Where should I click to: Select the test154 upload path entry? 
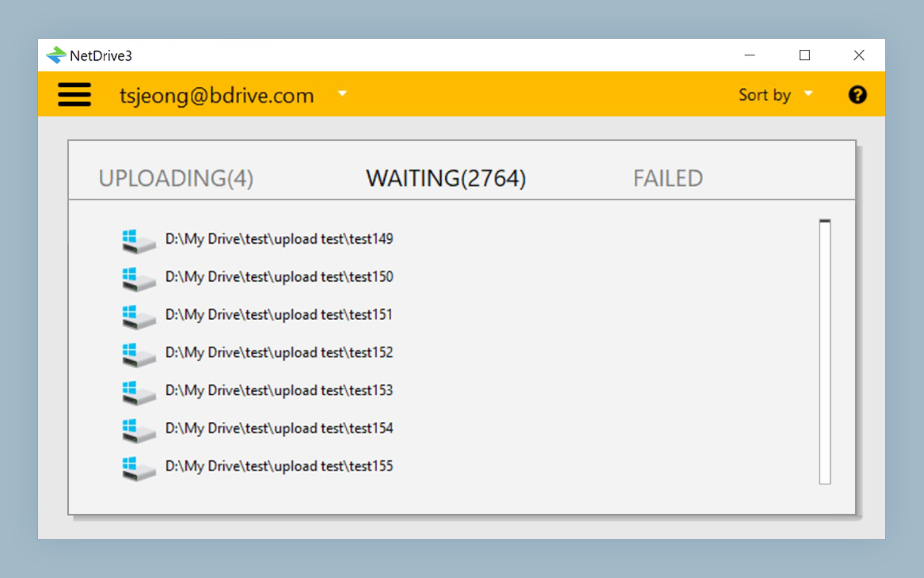[279, 428]
